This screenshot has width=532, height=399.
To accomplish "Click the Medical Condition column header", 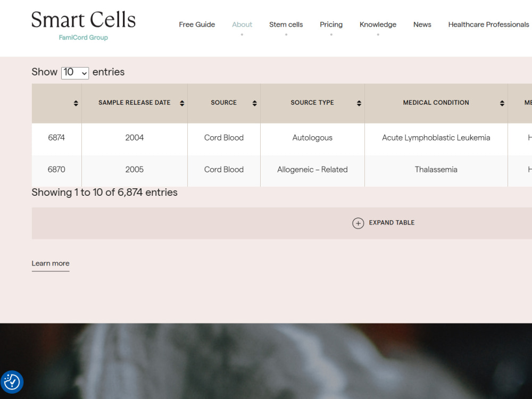I will [436, 103].
